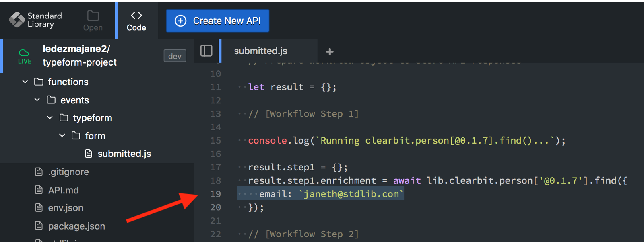The image size is (644, 242).
Task: Click the '[Workflow Step 2]' comment
Action: (x=303, y=234)
